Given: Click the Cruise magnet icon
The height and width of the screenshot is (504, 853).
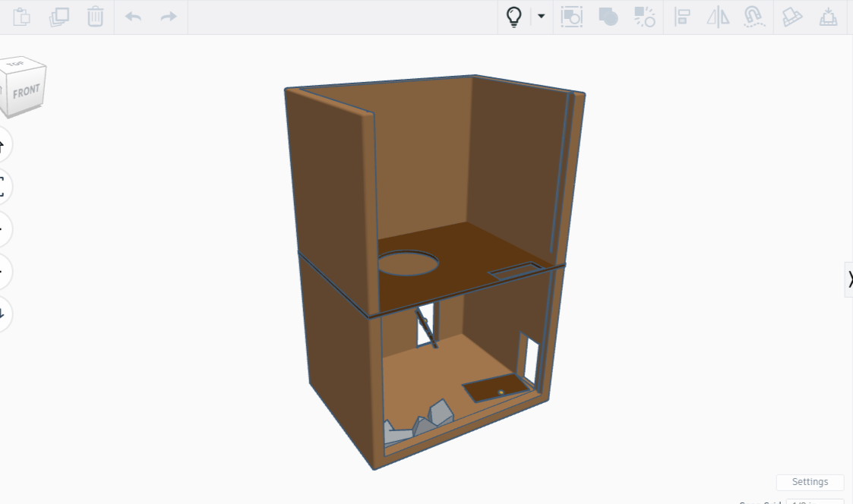Looking at the screenshot, I should 754,17.
